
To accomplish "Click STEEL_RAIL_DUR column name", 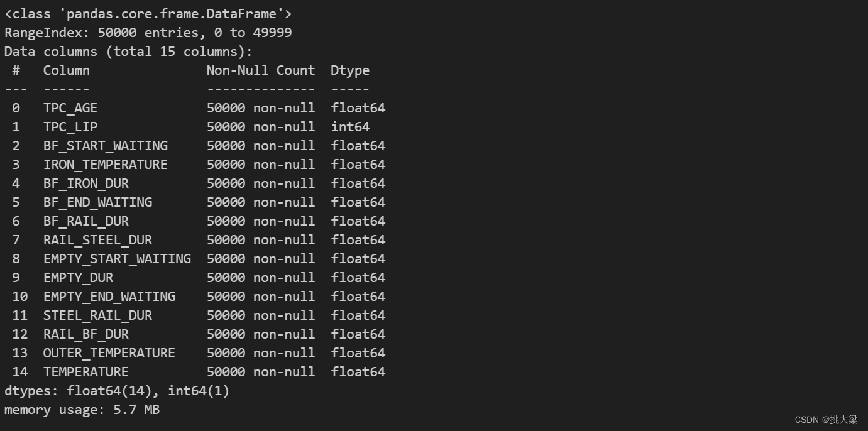I will point(97,315).
